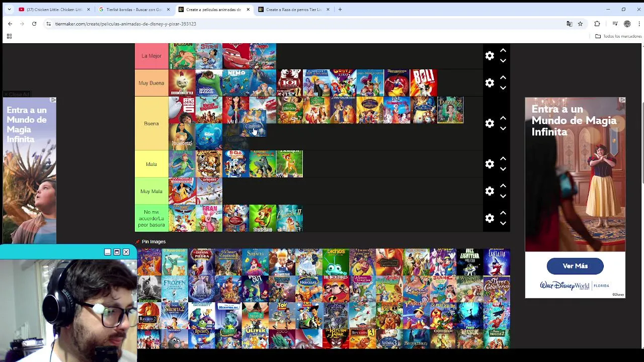Viewport: 644px width, 362px height.
Task: Move Muy Mala tier up with arrow
Action: pos(503,186)
